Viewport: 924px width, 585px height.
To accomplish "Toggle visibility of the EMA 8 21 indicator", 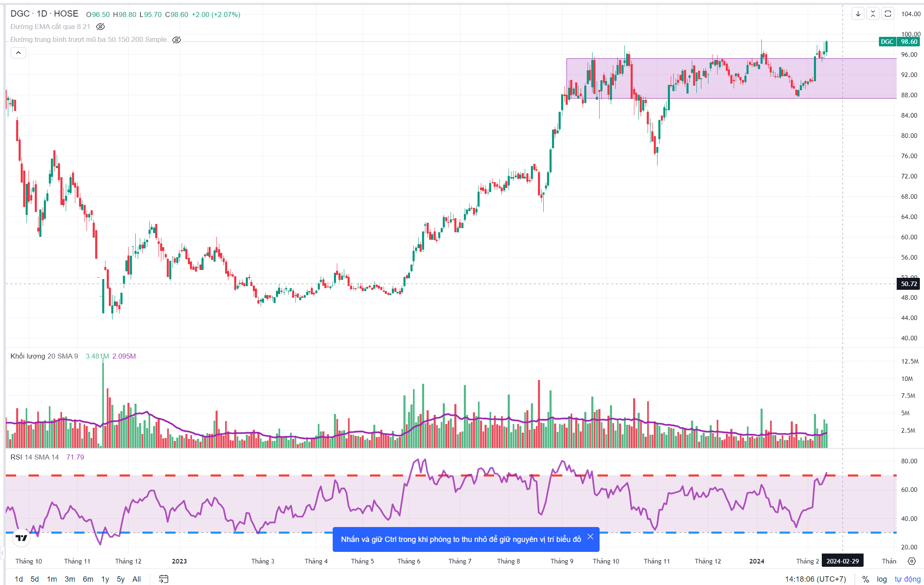I will point(101,26).
